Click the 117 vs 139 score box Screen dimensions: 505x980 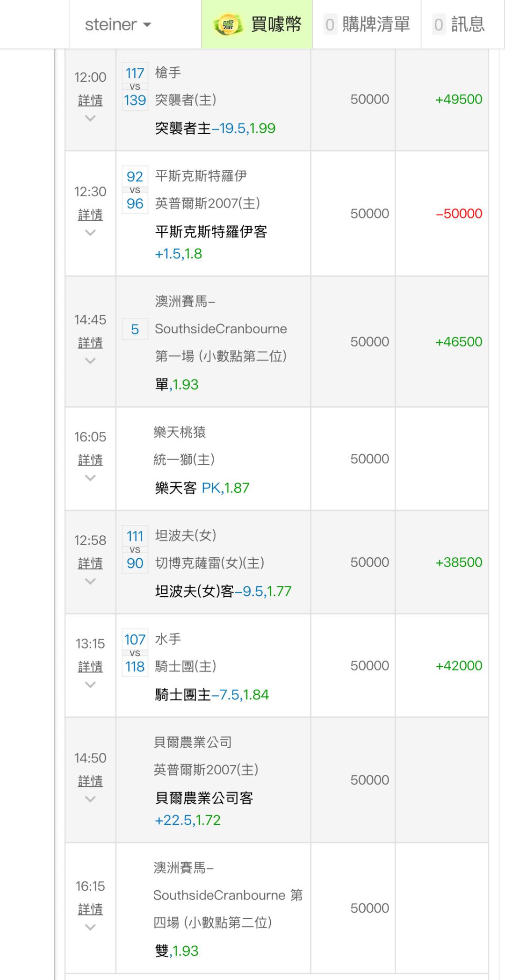coord(135,86)
